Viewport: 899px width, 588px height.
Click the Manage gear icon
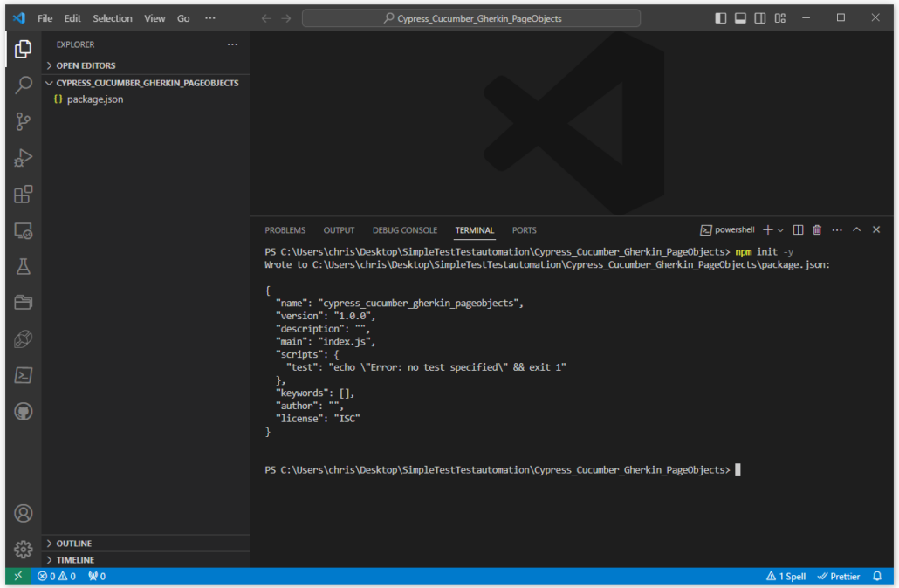(x=24, y=549)
